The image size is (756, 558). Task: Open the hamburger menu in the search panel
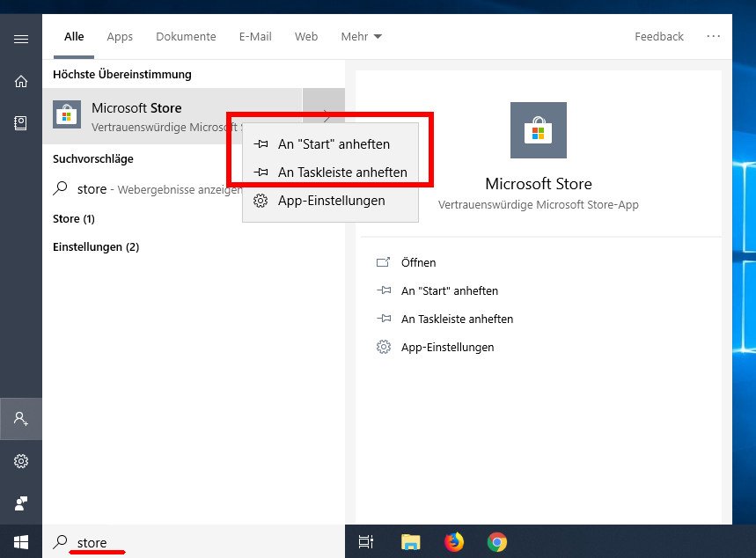20,37
